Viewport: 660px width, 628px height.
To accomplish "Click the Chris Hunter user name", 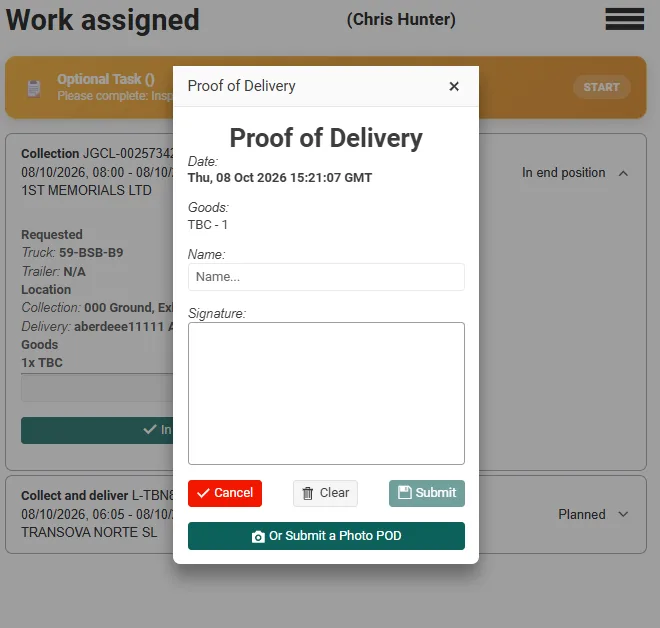I will (401, 19).
